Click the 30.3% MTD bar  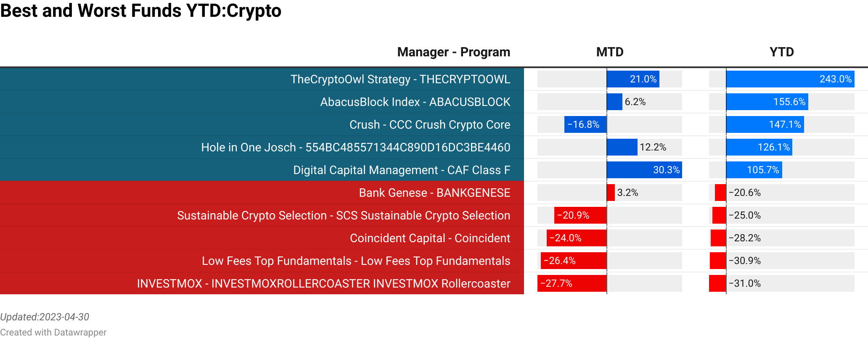pyautogui.click(x=644, y=170)
